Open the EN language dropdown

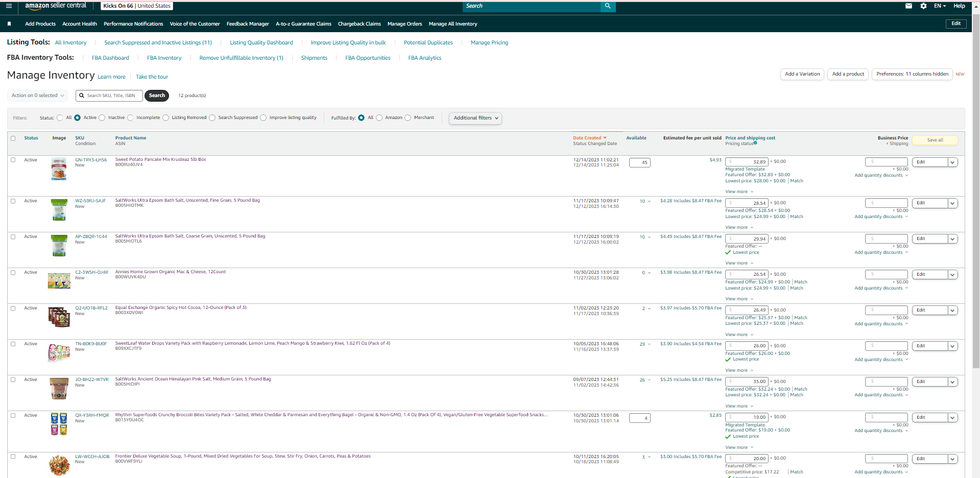tap(940, 6)
